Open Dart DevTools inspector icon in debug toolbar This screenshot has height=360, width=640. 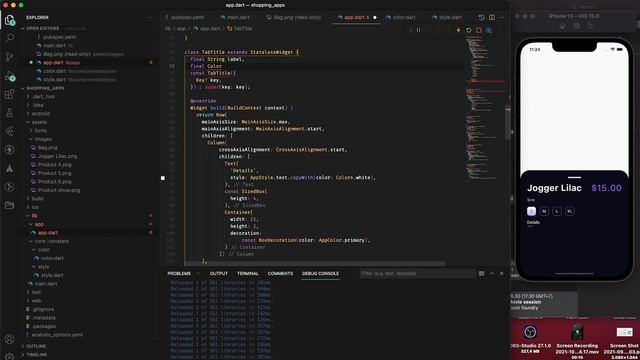pos(489,30)
